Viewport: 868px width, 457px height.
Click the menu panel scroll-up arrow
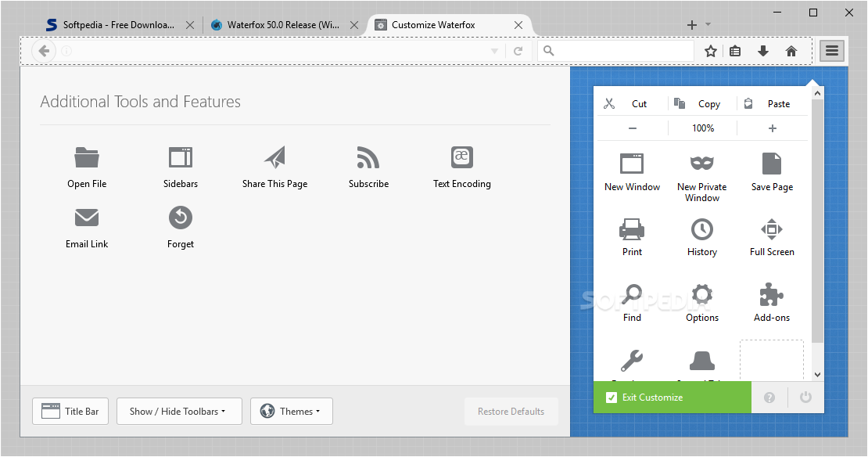pos(818,94)
